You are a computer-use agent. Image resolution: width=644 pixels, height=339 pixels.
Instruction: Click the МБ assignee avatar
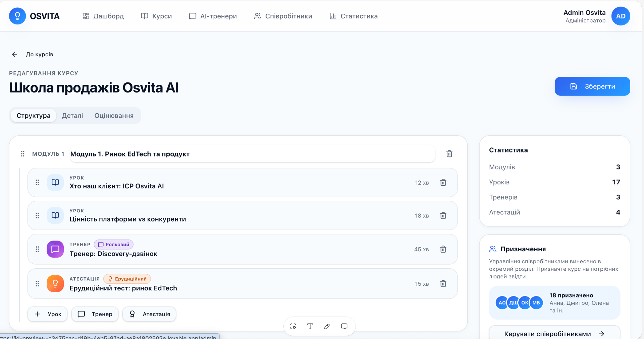(536, 303)
